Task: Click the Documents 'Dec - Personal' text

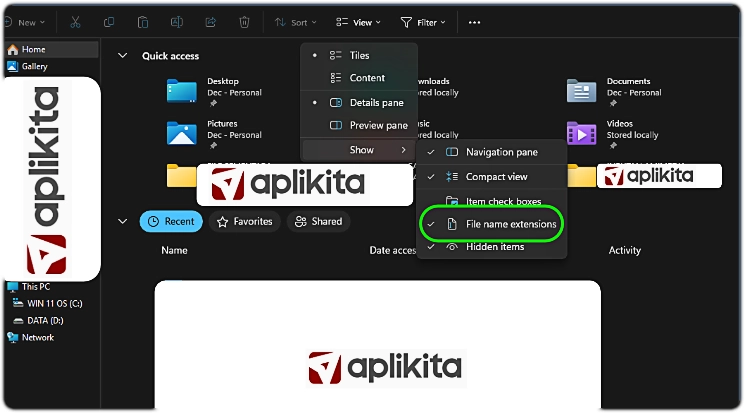Action: (634, 93)
